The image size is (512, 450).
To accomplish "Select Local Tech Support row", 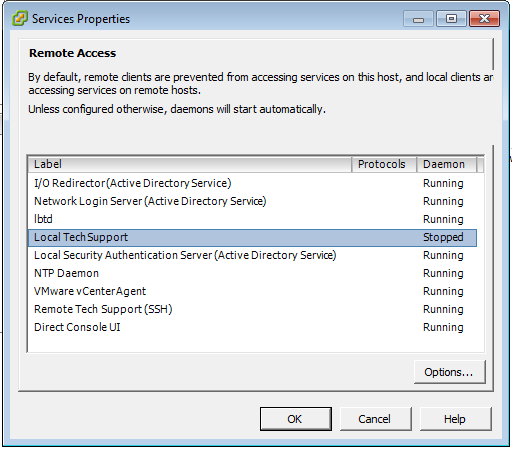I will point(252,238).
